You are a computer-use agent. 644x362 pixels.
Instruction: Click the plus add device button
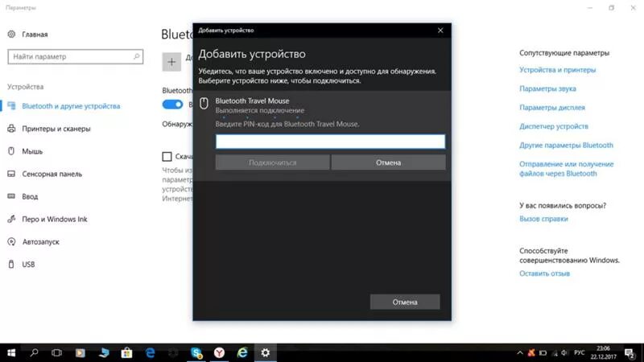(x=171, y=62)
